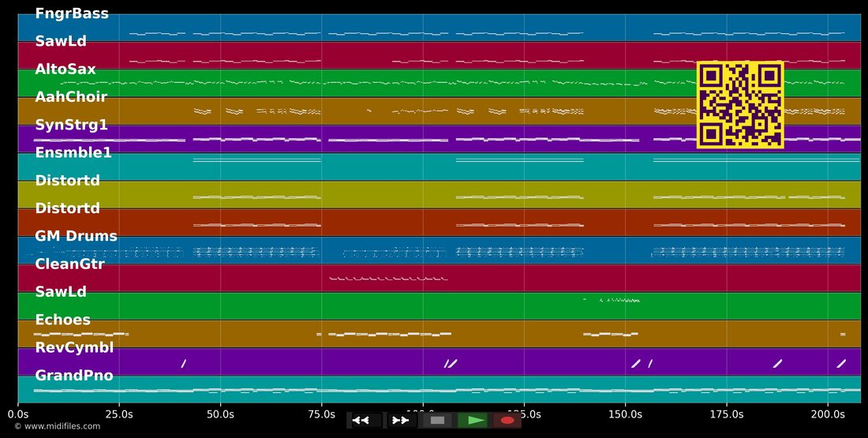Select the AltoSax track label
The width and height of the screenshot is (868, 438).
pos(65,69)
